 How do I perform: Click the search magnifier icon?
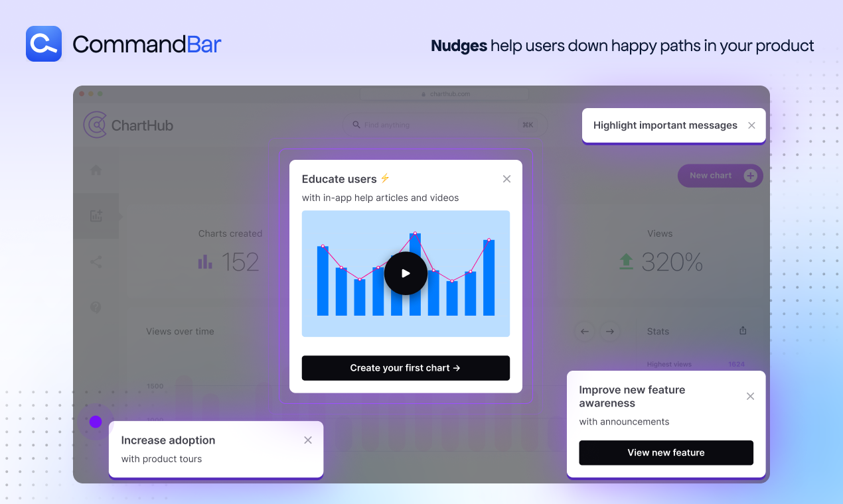[x=356, y=125]
